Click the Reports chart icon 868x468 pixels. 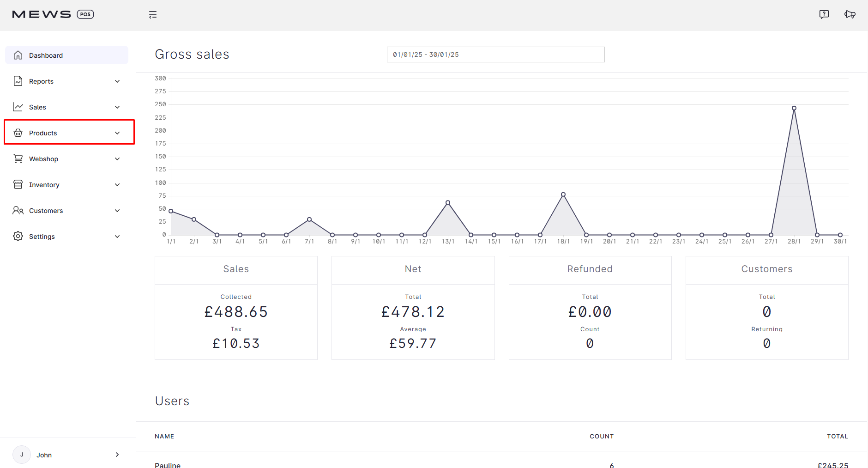tap(18, 81)
